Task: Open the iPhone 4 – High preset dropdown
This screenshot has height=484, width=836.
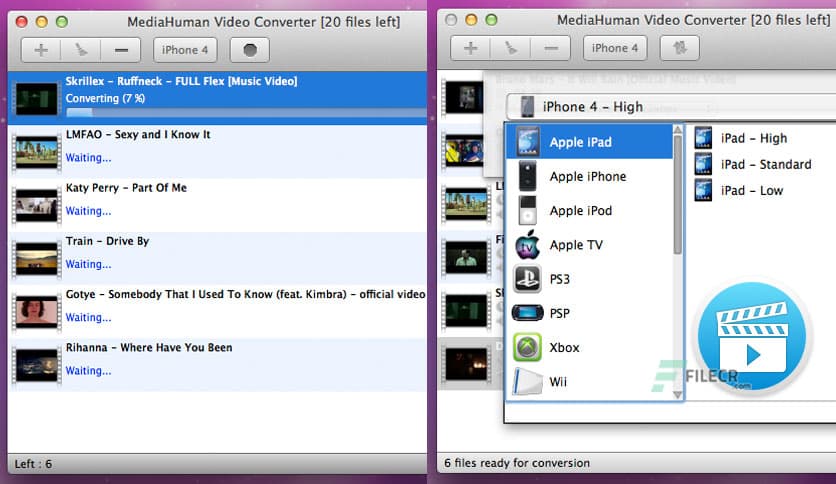Action: [x=671, y=107]
